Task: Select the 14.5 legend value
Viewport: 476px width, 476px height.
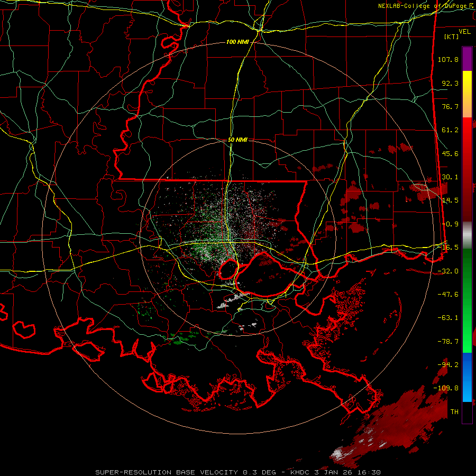Action: pos(450,200)
